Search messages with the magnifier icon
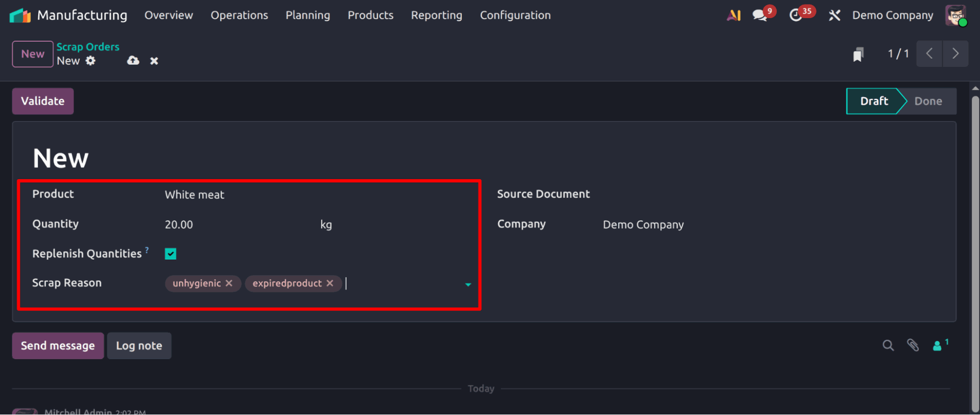 click(x=888, y=346)
